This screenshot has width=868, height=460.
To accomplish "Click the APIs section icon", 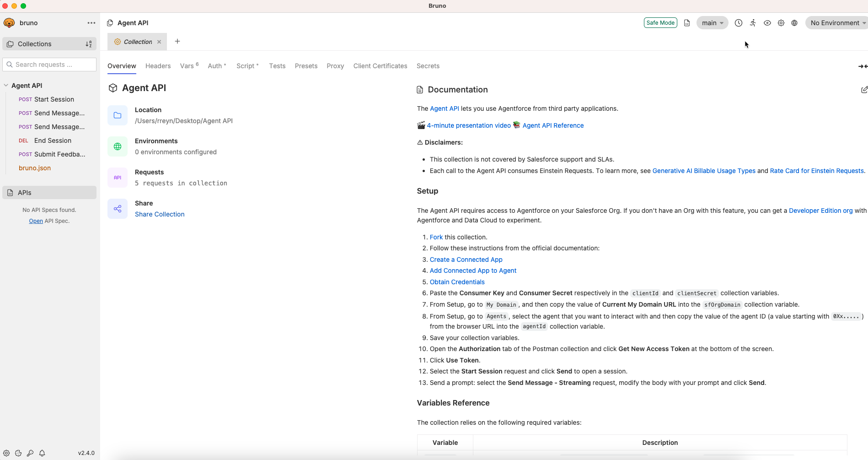I will pyautogui.click(x=10, y=193).
